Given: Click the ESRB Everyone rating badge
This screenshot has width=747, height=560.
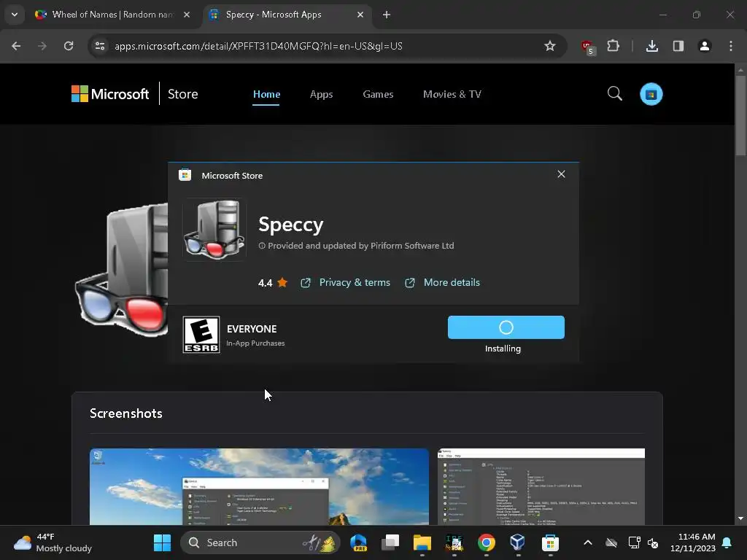Looking at the screenshot, I should coord(201,335).
